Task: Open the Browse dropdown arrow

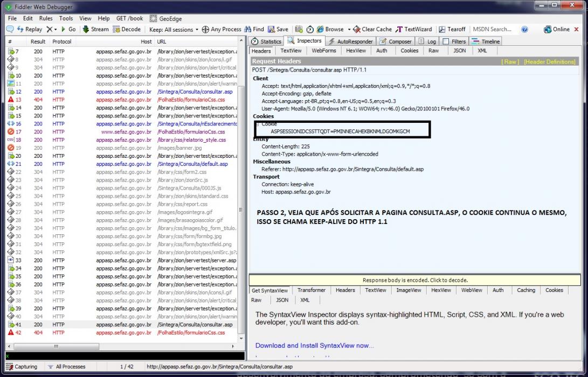Action: click(x=349, y=29)
